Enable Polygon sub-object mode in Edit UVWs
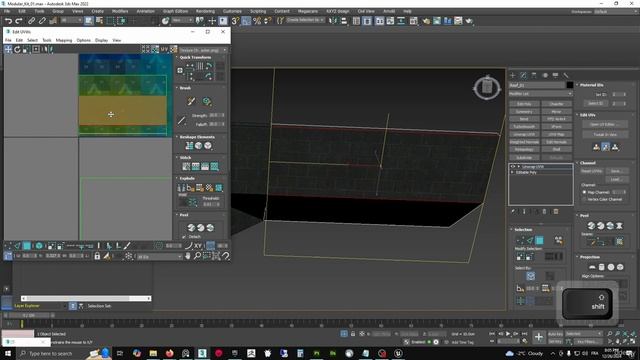This screenshot has width=640, height=360. [27, 246]
